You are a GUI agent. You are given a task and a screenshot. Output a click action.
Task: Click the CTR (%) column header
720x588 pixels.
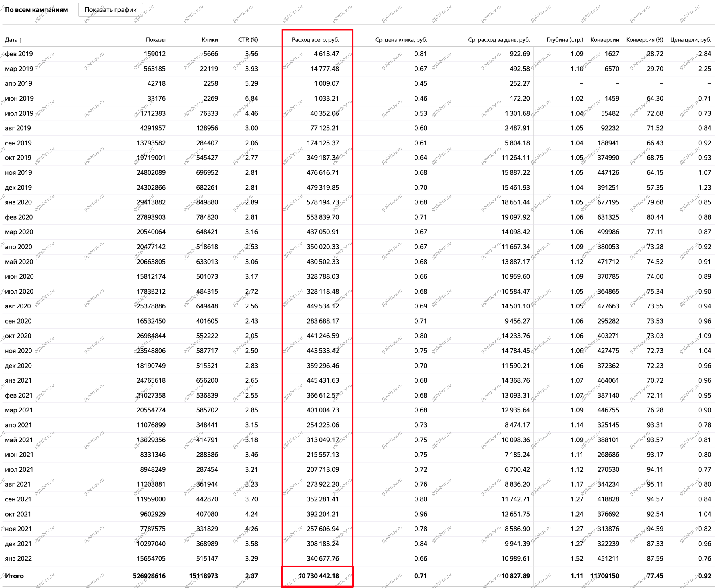(x=248, y=40)
